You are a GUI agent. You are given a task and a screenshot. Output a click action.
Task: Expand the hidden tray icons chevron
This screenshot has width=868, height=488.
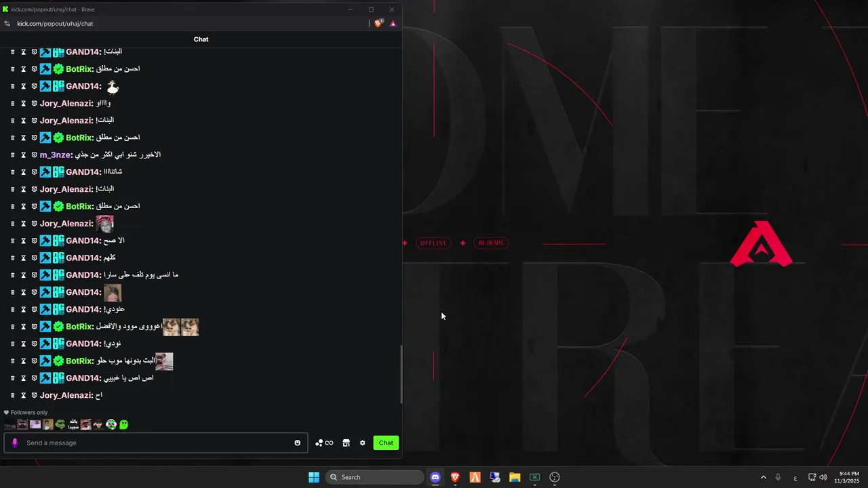click(x=763, y=477)
